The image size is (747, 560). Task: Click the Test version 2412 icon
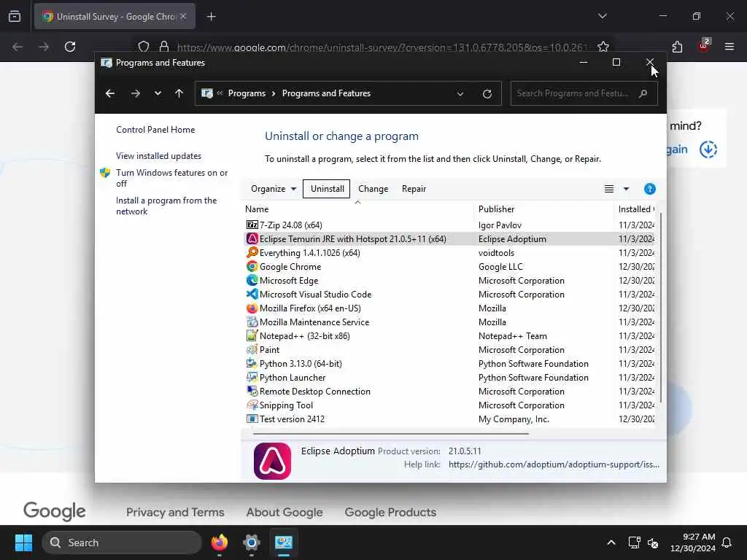point(252,419)
